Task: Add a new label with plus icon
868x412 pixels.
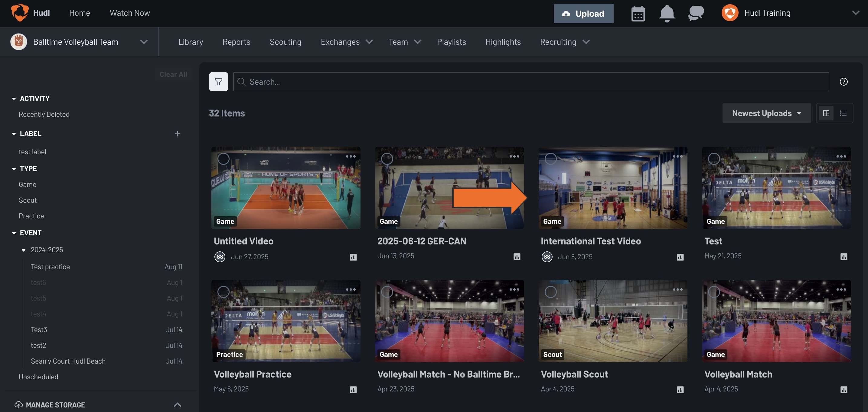Action: 177,134
